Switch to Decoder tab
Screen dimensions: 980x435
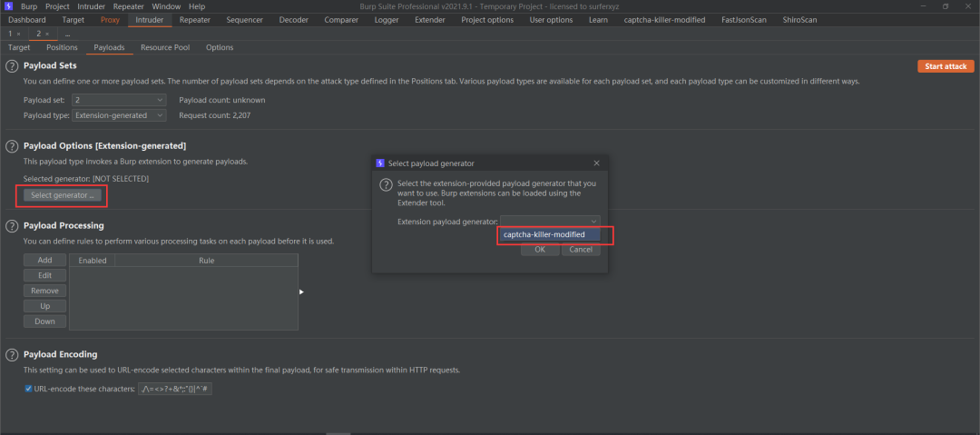(x=294, y=19)
